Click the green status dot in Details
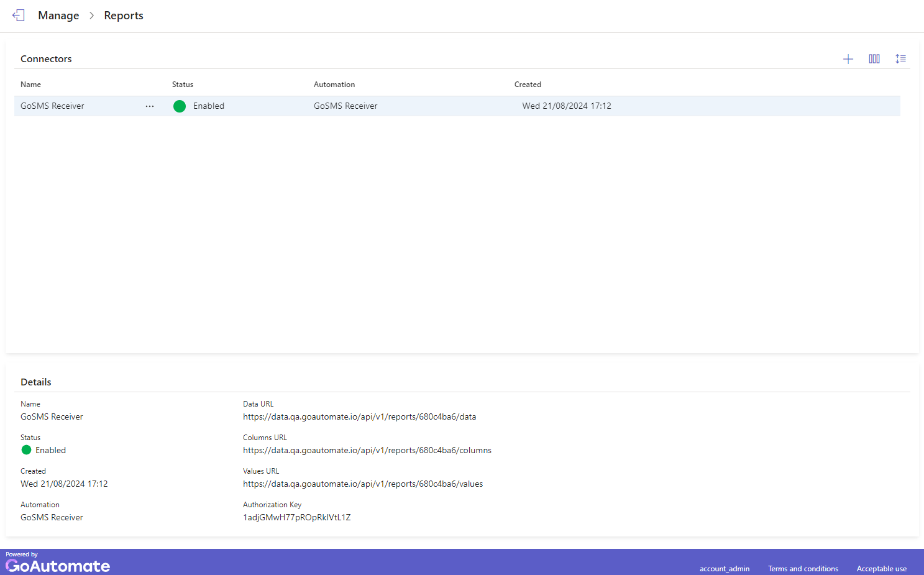 [x=26, y=450]
